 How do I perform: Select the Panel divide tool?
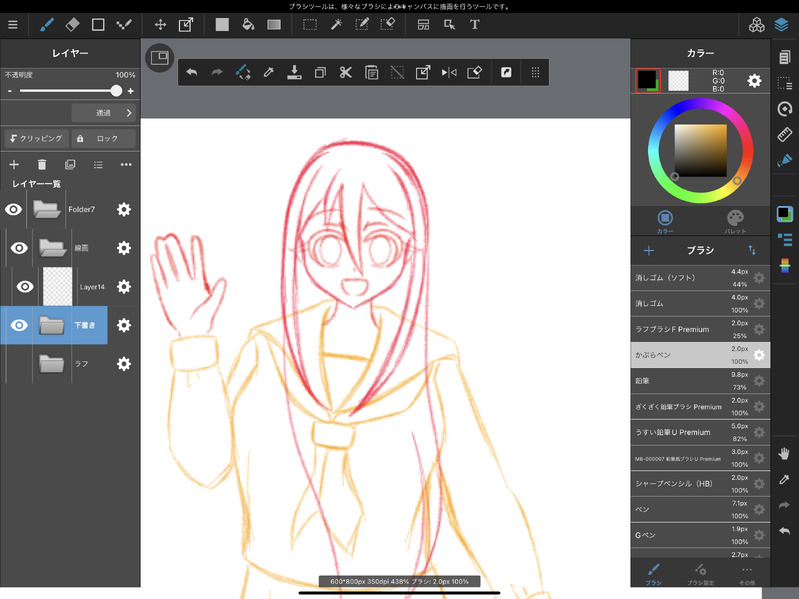[423, 24]
